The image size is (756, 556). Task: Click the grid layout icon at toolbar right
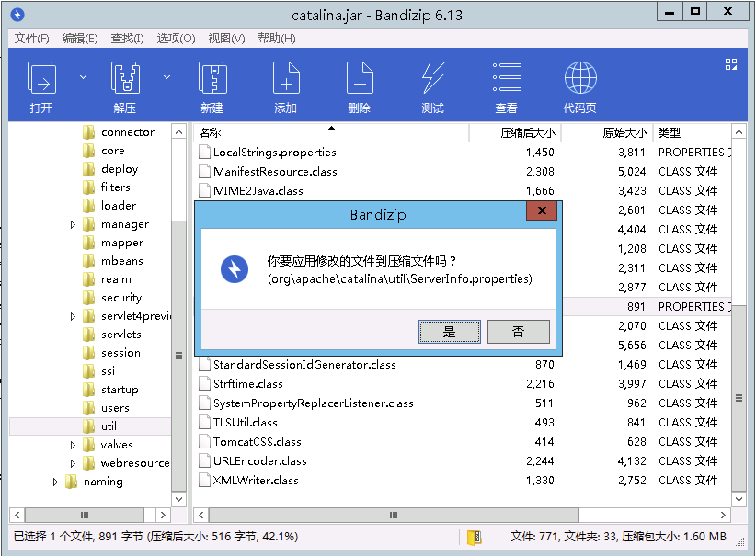click(x=731, y=64)
